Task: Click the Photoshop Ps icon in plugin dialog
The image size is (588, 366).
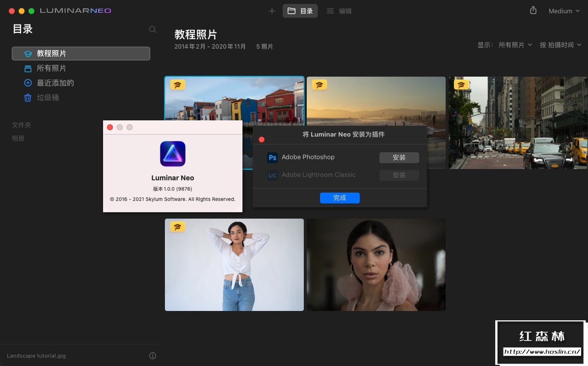Action: (272, 157)
